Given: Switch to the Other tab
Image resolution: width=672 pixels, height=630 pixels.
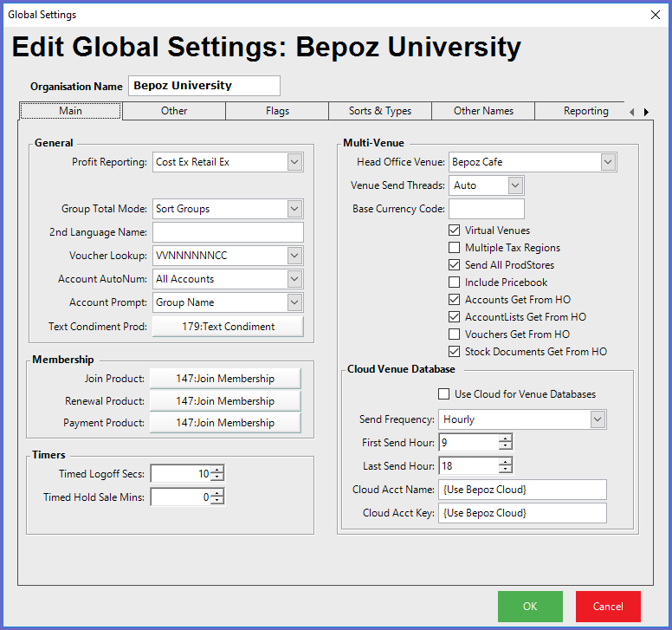Looking at the screenshot, I should 174,111.
